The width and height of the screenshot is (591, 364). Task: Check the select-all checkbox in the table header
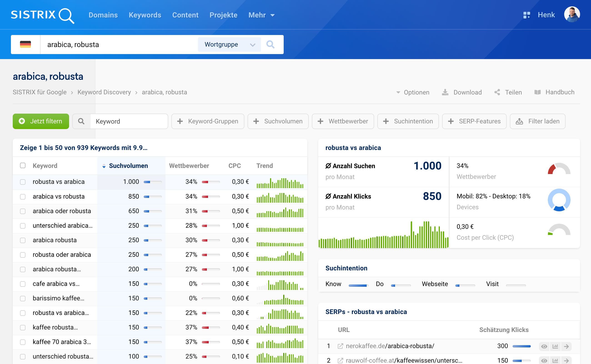23,165
